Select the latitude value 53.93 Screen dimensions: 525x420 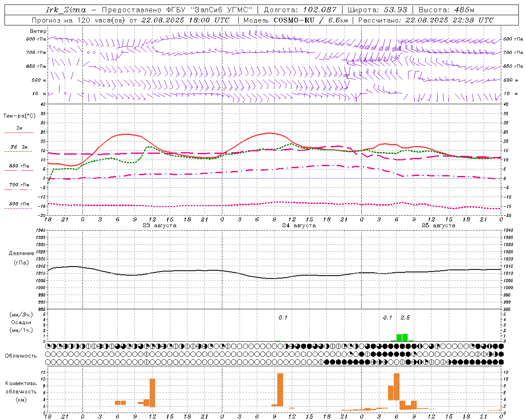click(x=395, y=10)
